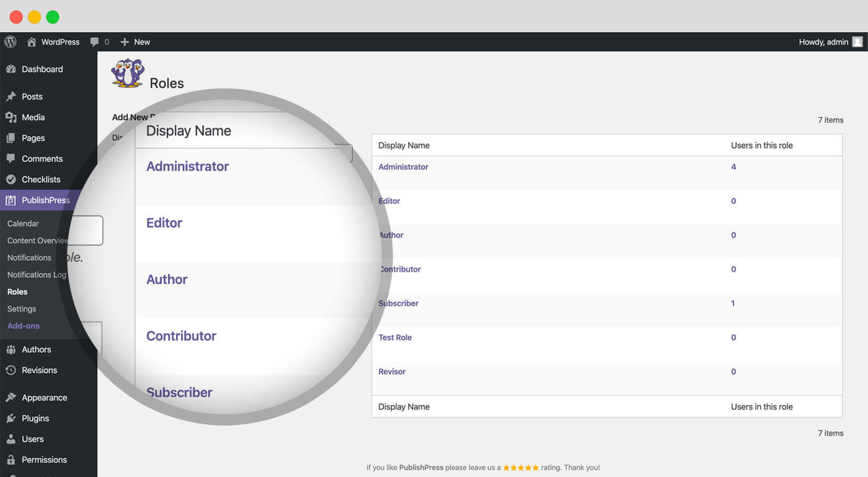Open the Comments sidebar icon

click(11, 159)
